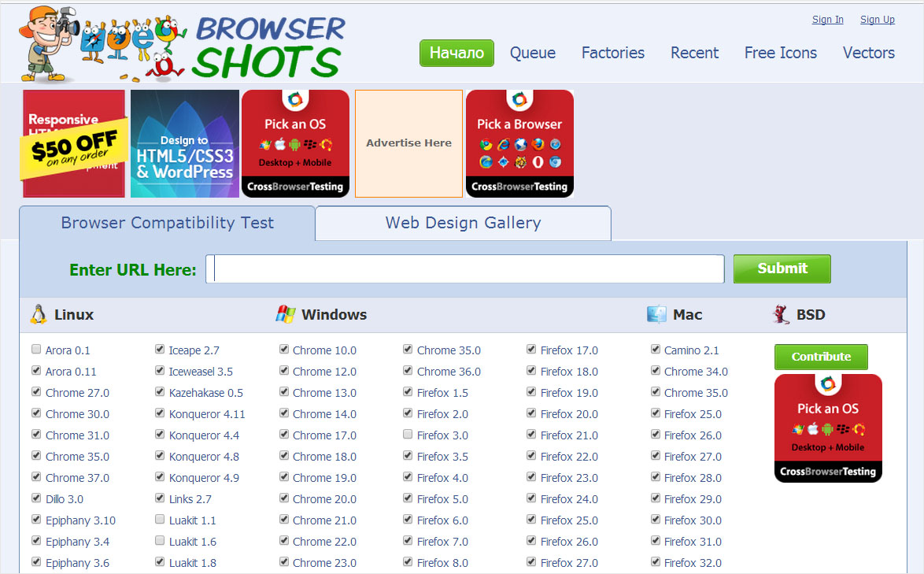Click the Chrome 23.0 label
This screenshot has width=924, height=574.
point(325,562)
